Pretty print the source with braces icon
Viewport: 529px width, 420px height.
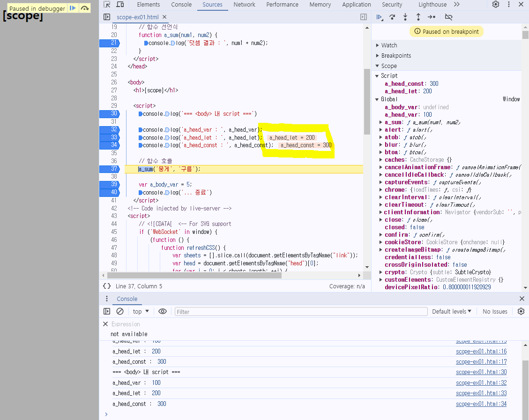click(x=107, y=286)
